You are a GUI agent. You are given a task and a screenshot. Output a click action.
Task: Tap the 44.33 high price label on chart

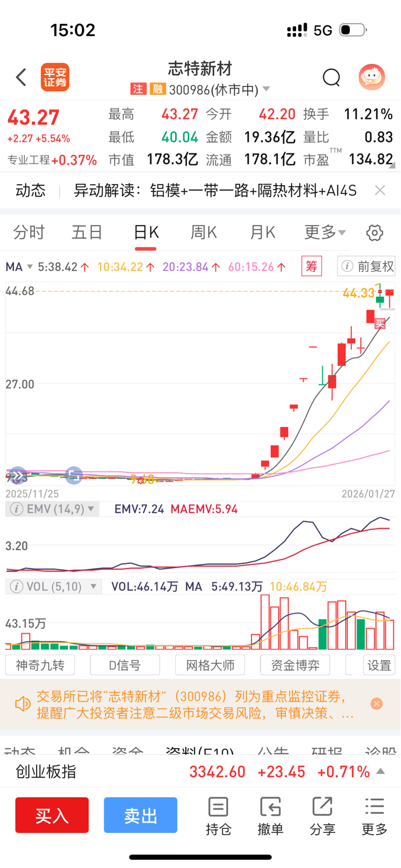[x=358, y=293]
